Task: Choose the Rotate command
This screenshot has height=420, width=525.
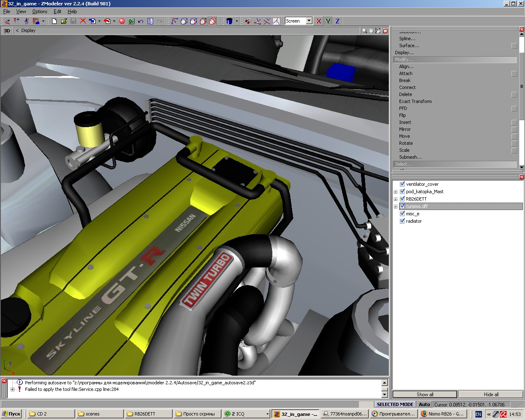Action: click(x=406, y=143)
